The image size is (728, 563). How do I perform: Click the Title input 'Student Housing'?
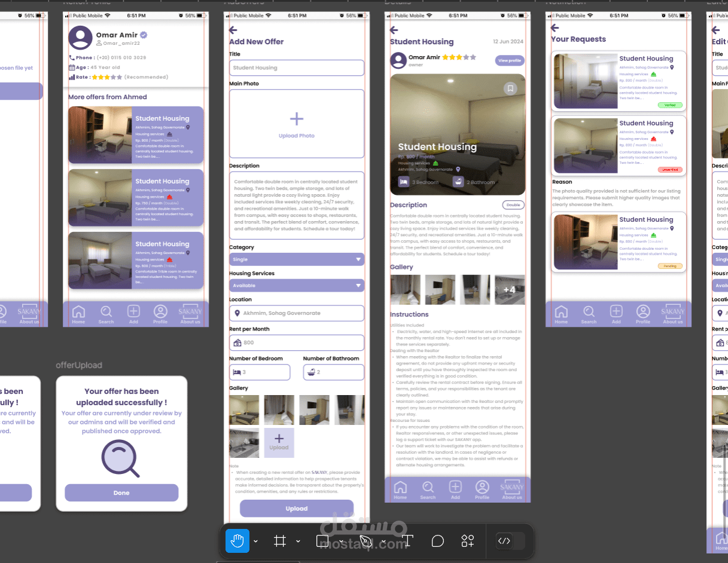(297, 68)
